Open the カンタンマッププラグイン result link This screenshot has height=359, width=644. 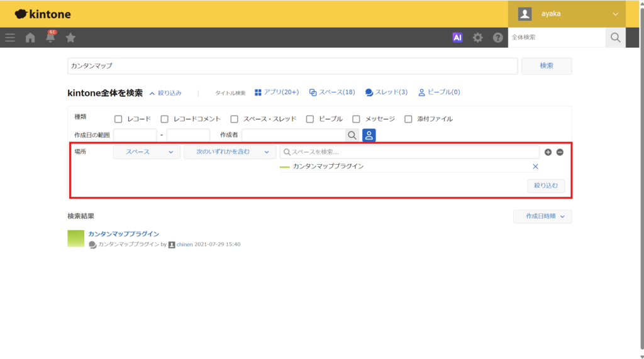(124, 234)
